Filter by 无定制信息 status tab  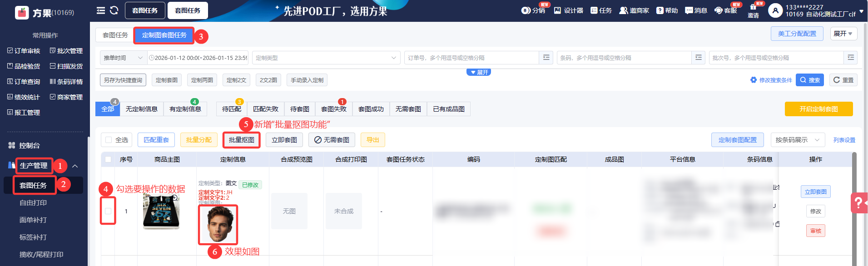coord(142,109)
